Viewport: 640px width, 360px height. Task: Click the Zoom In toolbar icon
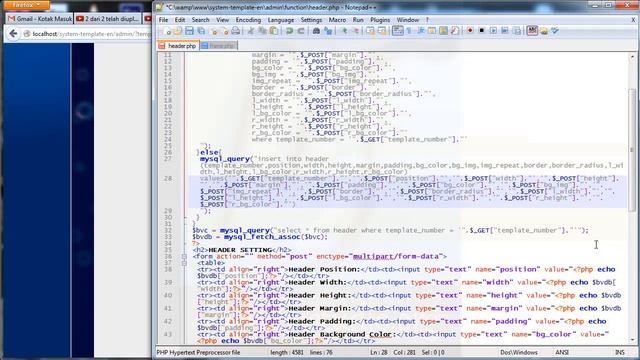coord(344,31)
